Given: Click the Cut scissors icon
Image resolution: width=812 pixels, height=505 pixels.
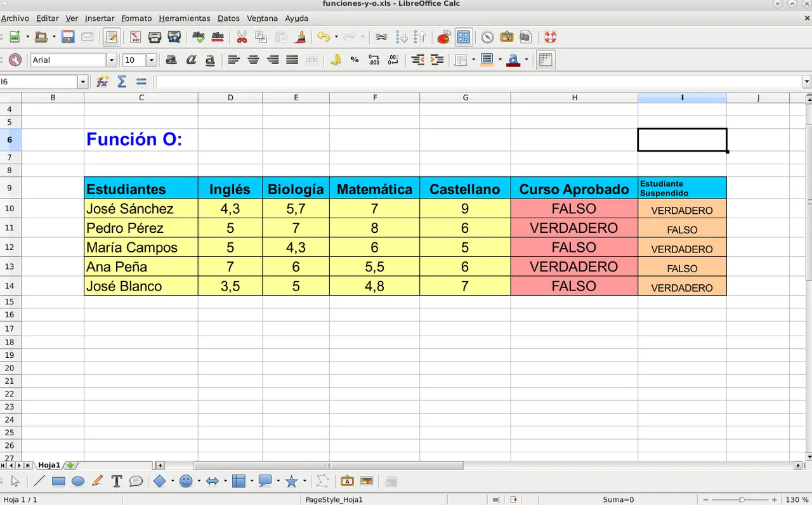Looking at the screenshot, I should [x=242, y=37].
